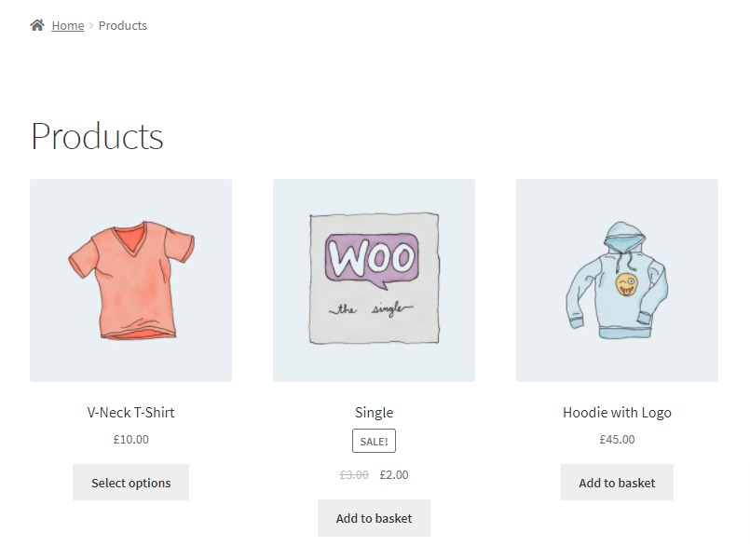The width and height of the screenshot is (750, 560).
Task: Click the home icon in the breadcrumb
Action: pyautogui.click(x=35, y=25)
